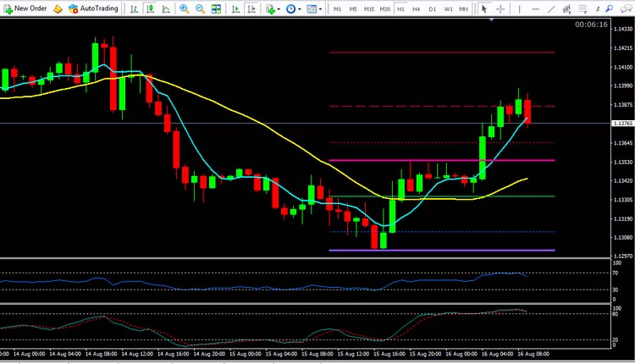The height and width of the screenshot is (364, 635).
Task: Toggle chart shift from right border
Action: (x=251, y=8)
